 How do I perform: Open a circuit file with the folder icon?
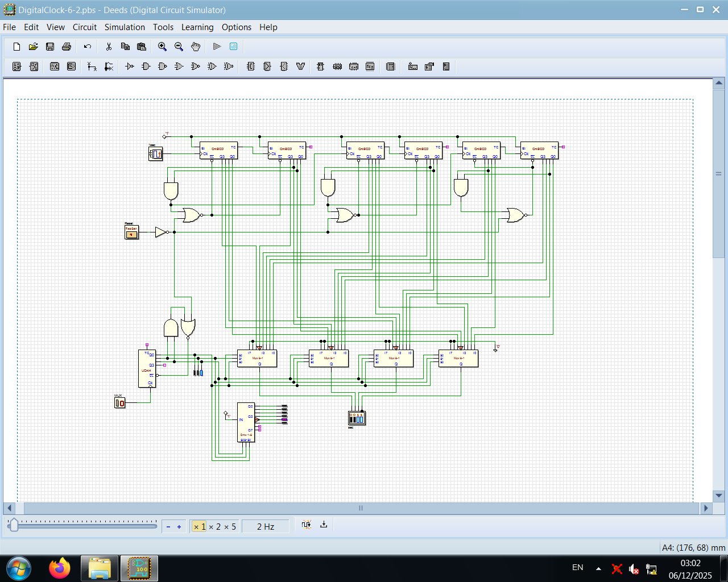pyautogui.click(x=33, y=47)
